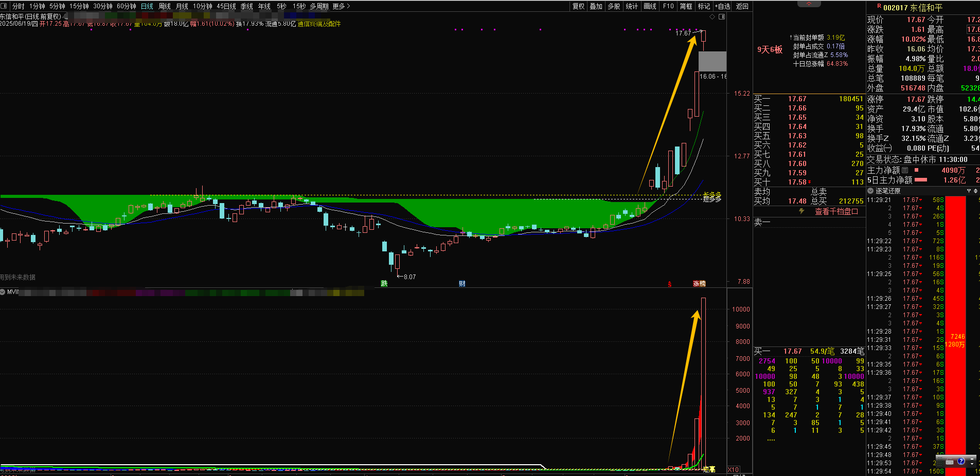
Task: Add stock via +自选 button
Action: coord(722,6)
